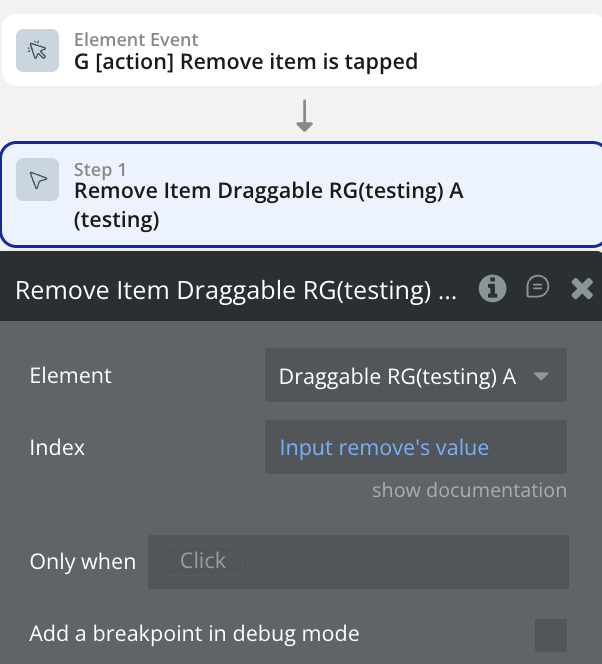This screenshot has width=602, height=664.
Task: Click the "Only when" label
Action: (x=82, y=562)
